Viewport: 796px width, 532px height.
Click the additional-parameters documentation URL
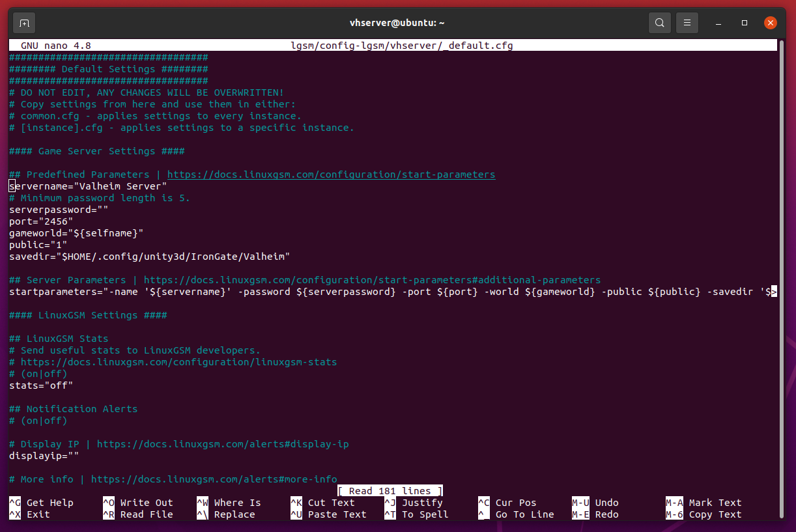point(372,280)
